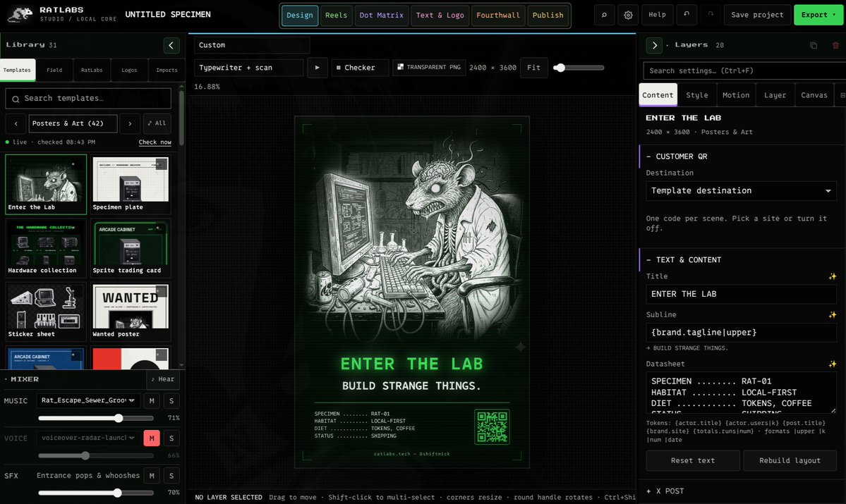Go to next template category
The height and width of the screenshot is (504, 846).
click(x=130, y=123)
